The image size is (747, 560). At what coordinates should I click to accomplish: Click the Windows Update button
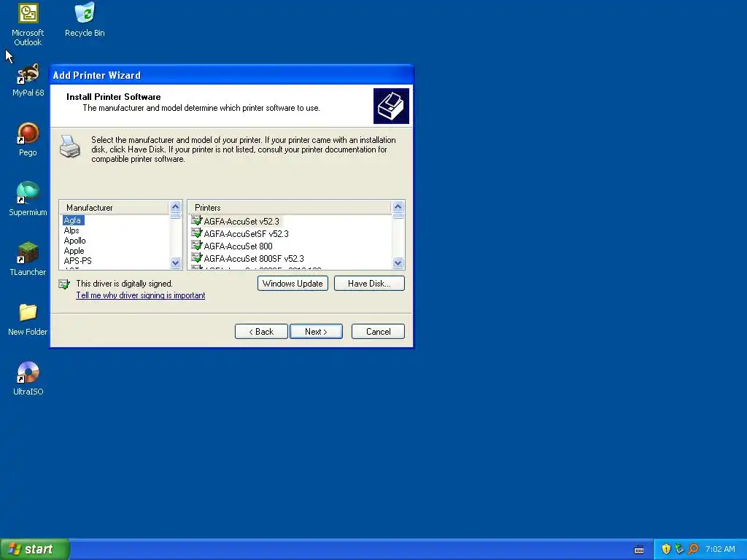(293, 284)
